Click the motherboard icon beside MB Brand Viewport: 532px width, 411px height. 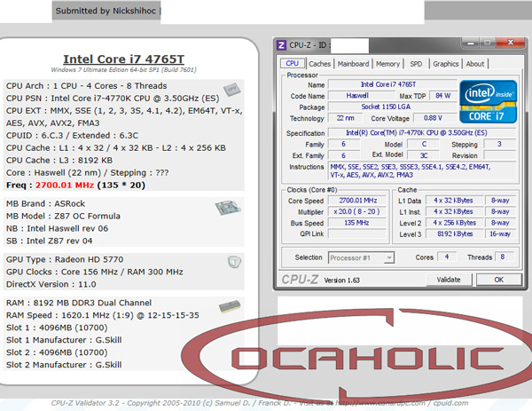tap(228, 208)
